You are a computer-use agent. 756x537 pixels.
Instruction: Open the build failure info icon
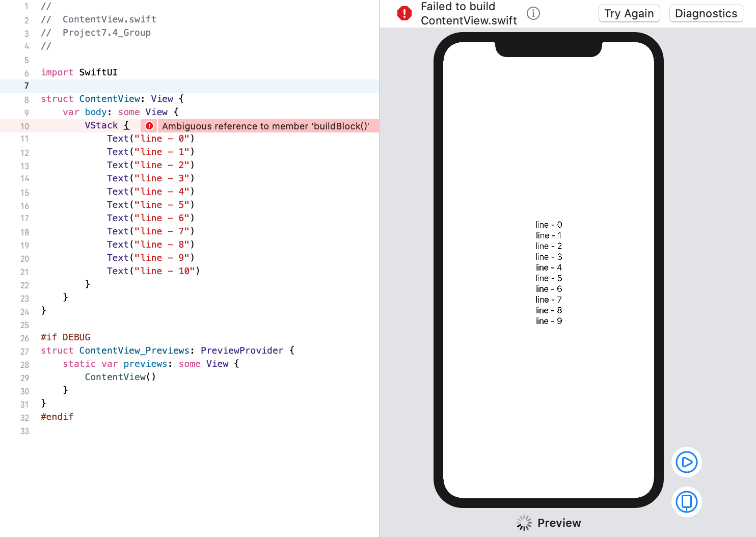pos(533,13)
